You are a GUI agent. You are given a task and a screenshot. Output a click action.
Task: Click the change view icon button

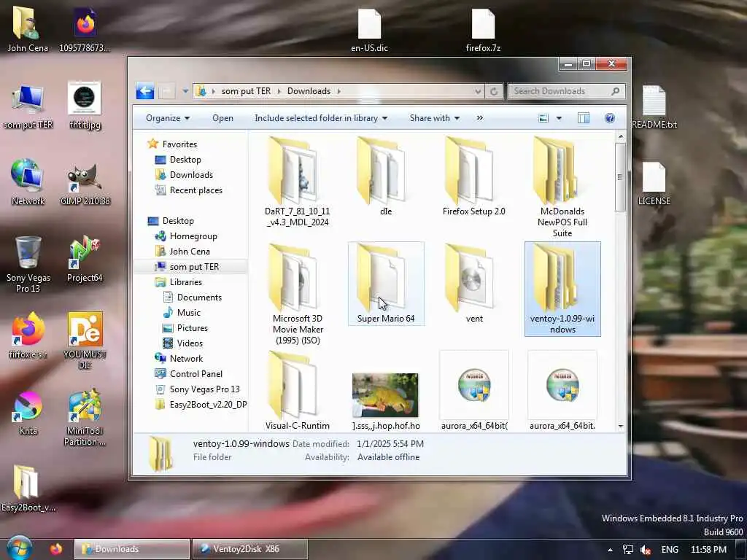(543, 118)
